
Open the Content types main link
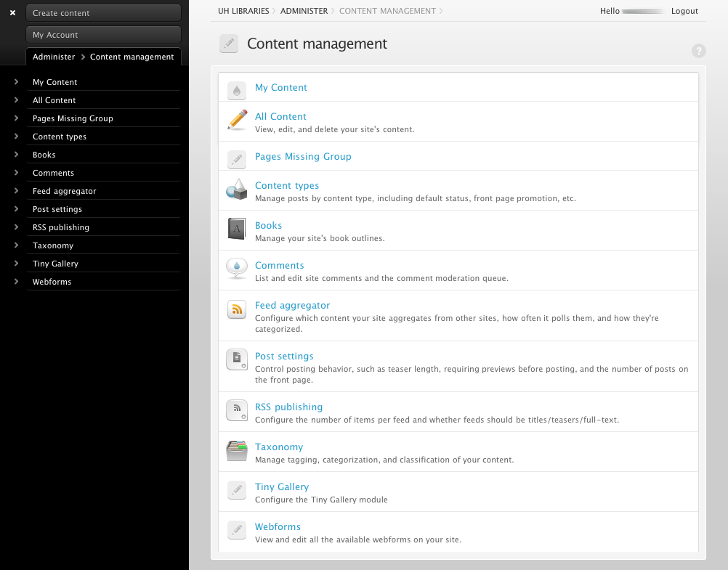coord(287,185)
